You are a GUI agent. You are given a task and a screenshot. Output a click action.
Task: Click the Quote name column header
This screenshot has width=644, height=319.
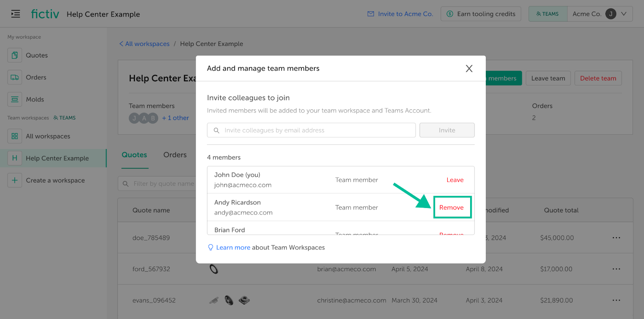[151, 210]
